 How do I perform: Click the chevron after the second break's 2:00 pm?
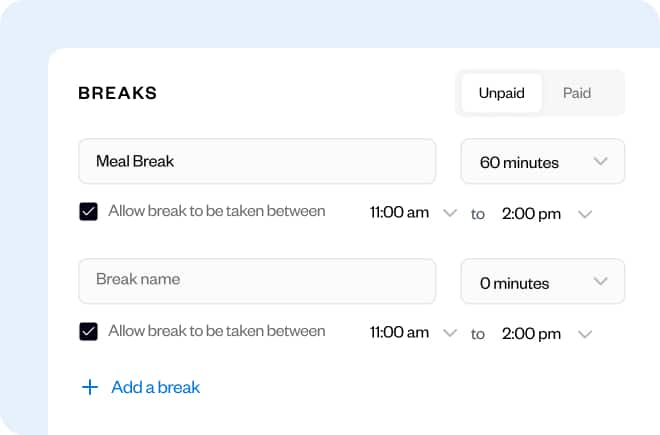click(x=586, y=334)
